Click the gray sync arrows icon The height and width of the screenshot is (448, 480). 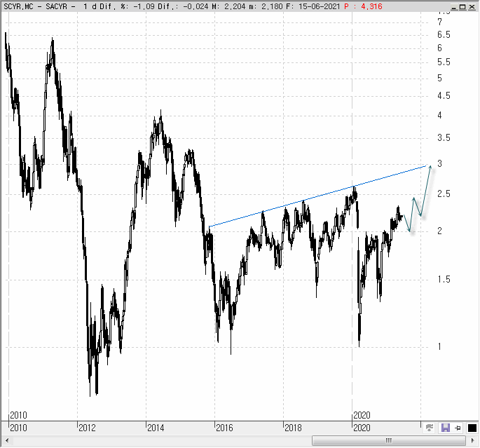(x=430, y=428)
